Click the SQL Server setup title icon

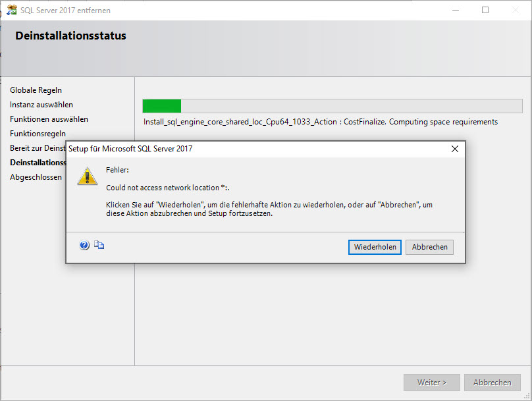click(12, 10)
